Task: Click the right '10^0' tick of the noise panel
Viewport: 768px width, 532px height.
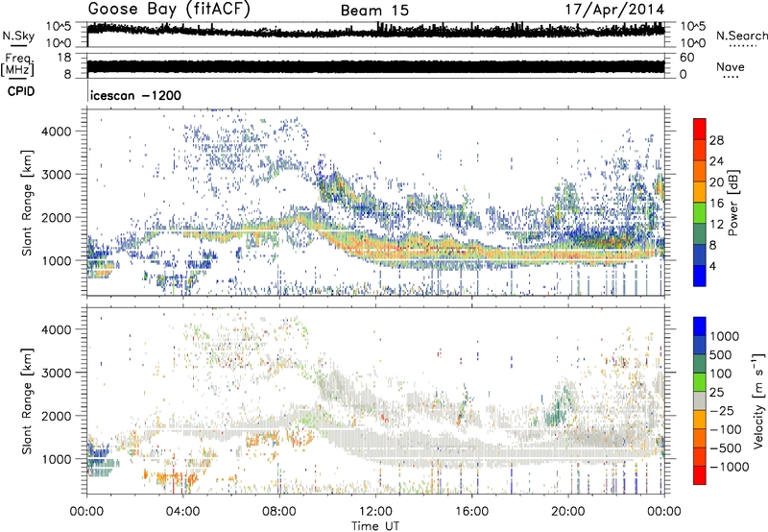Action: pos(692,43)
